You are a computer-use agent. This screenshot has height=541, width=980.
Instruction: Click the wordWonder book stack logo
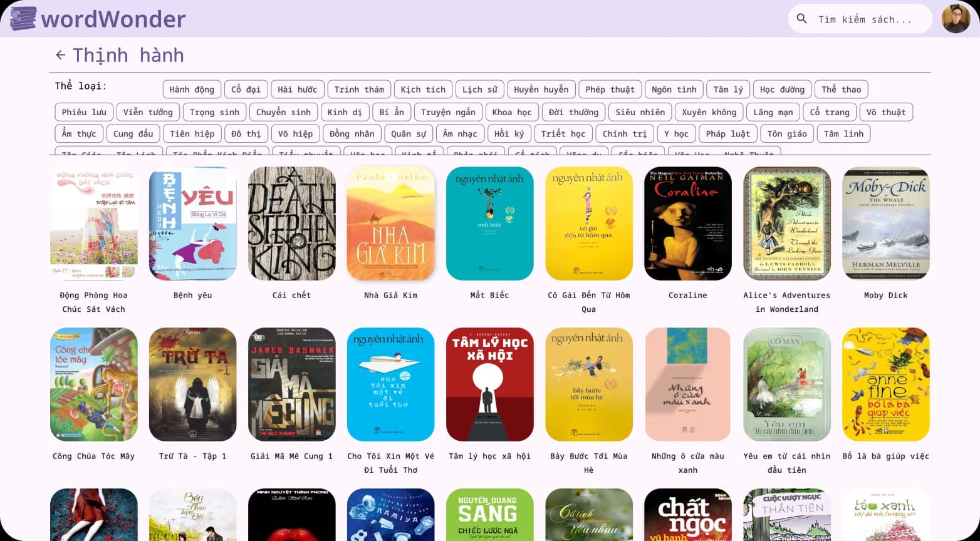pos(23,19)
